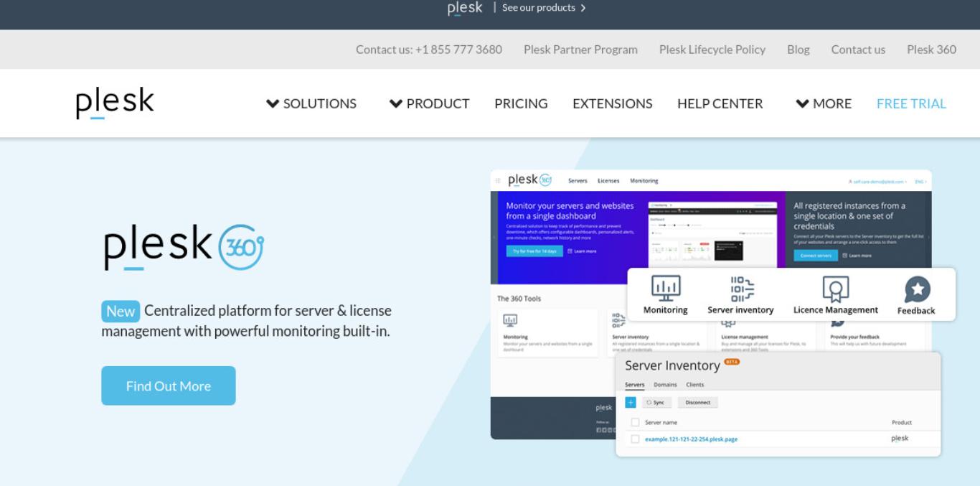Click the large Server inventory binary icon
The width and height of the screenshot is (980, 486).
pos(741,289)
